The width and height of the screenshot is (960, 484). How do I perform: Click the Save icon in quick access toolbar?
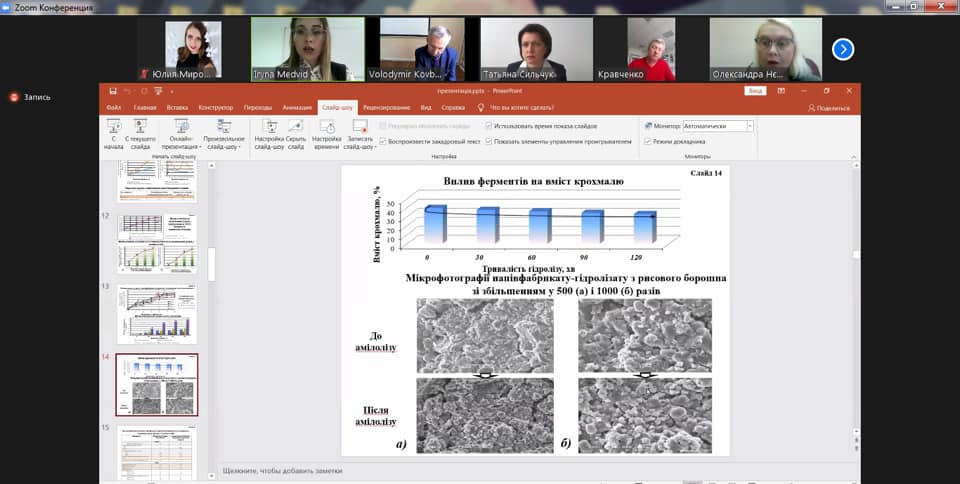coord(113,91)
